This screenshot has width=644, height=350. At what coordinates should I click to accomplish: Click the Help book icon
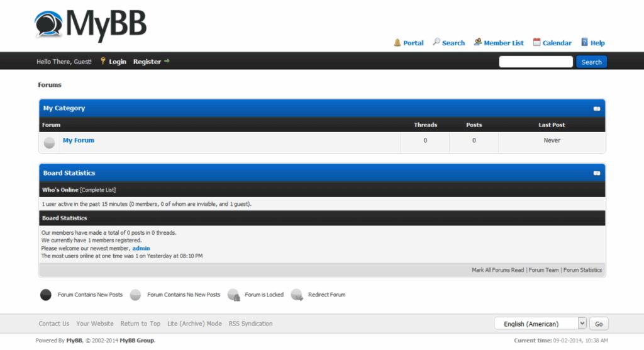584,42
